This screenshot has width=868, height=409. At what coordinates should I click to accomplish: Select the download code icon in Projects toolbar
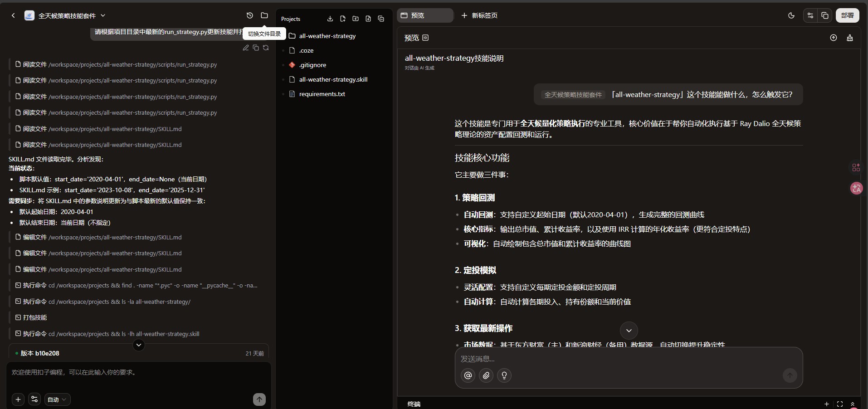tap(330, 19)
